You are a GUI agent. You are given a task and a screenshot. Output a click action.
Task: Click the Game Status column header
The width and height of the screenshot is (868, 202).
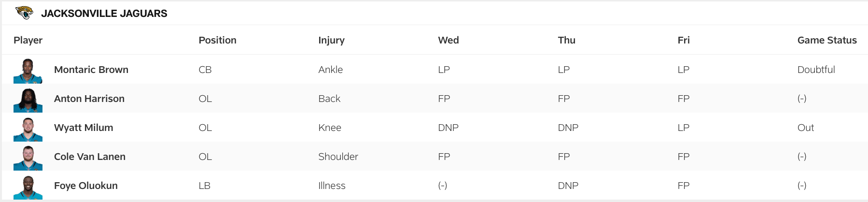[826, 40]
